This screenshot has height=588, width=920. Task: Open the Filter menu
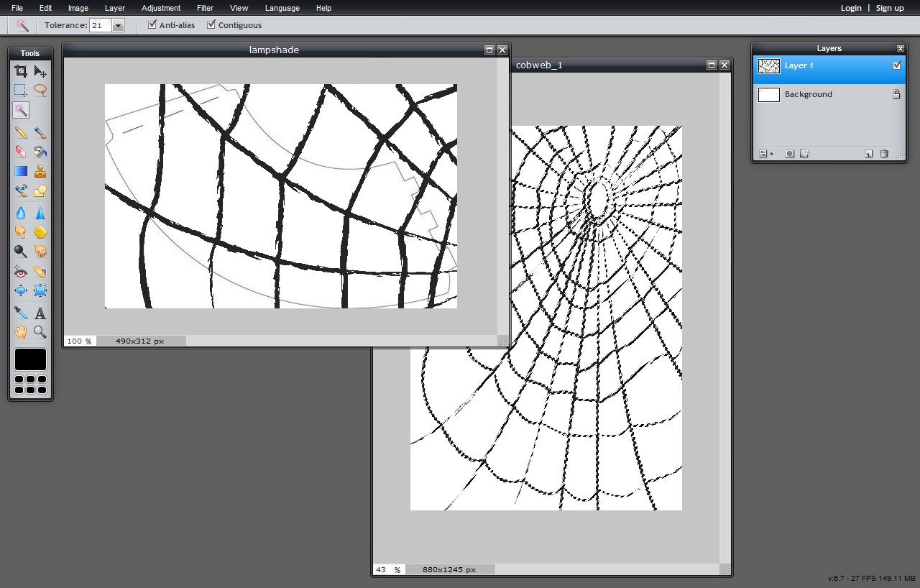(205, 8)
